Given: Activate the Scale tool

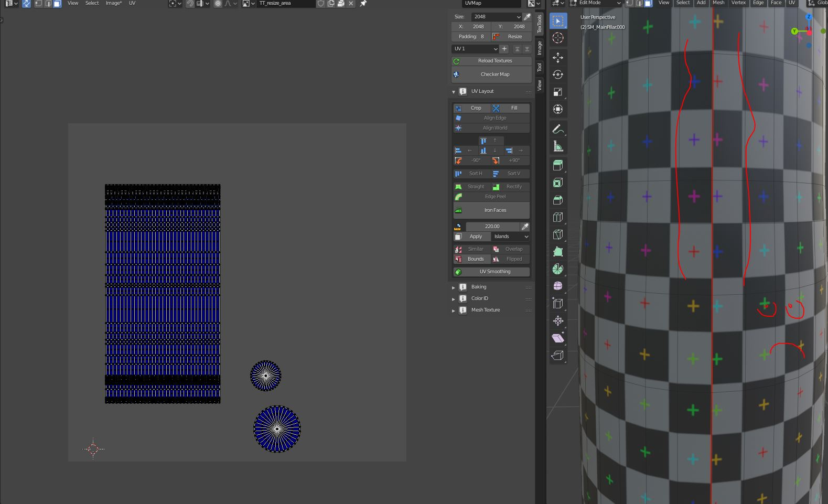Looking at the screenshot, I should pyautogui.click(x=558, y=92).
